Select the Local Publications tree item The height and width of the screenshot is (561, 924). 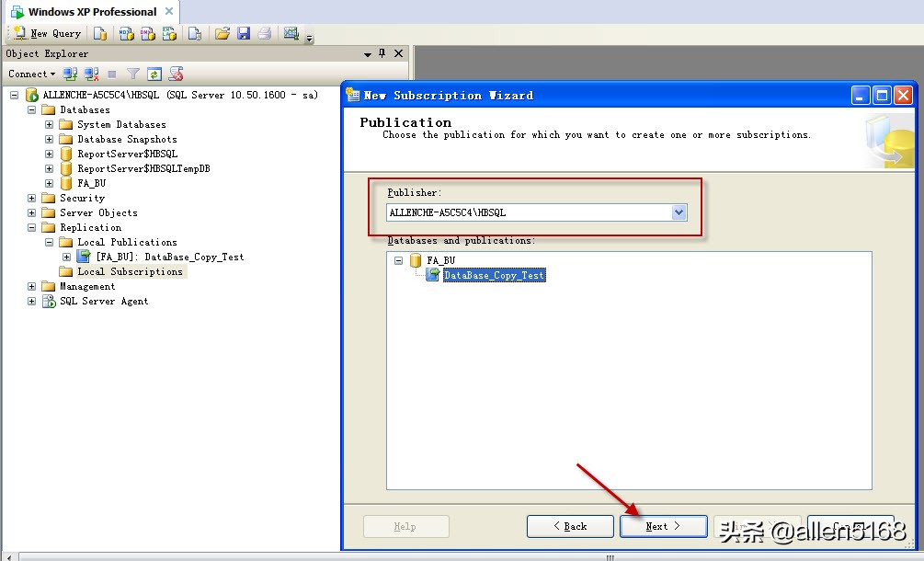tap(127, 242)
